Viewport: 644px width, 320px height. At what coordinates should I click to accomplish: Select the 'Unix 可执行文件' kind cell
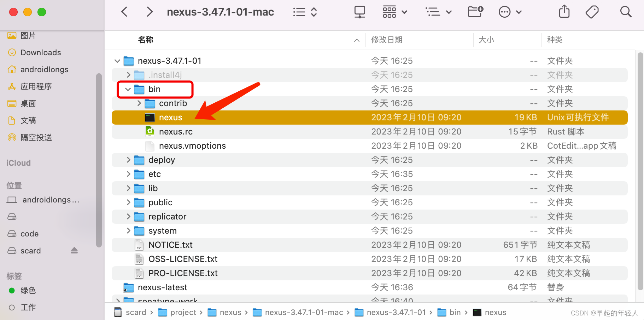click(578, 118)
